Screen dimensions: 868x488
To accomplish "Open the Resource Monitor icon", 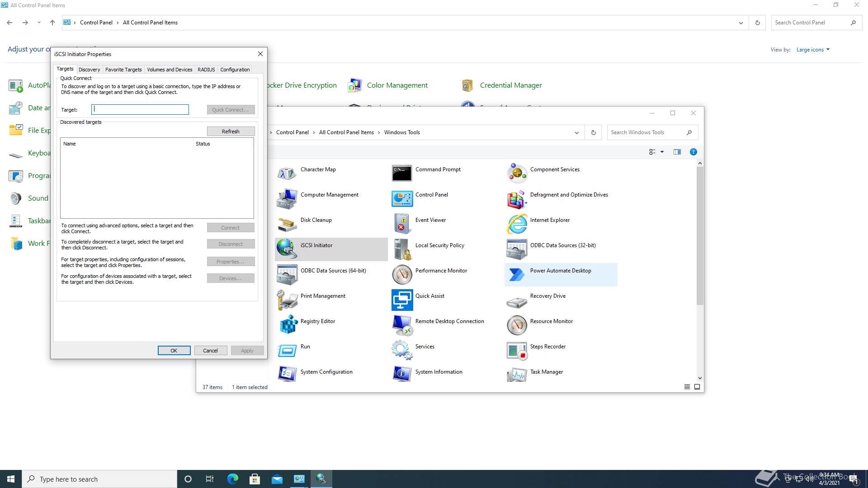I will tap(516, 325).
